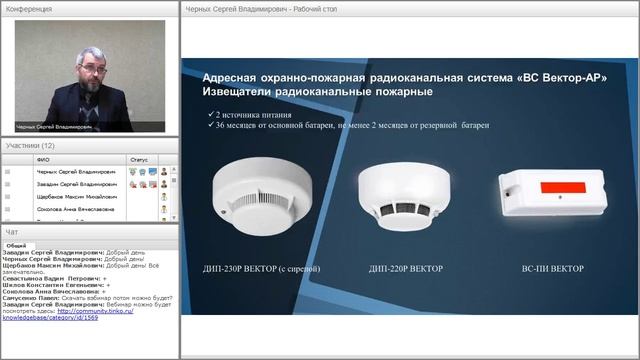Click the participants list scrollbar thumb
640x360 pixels.
point(174,180)
